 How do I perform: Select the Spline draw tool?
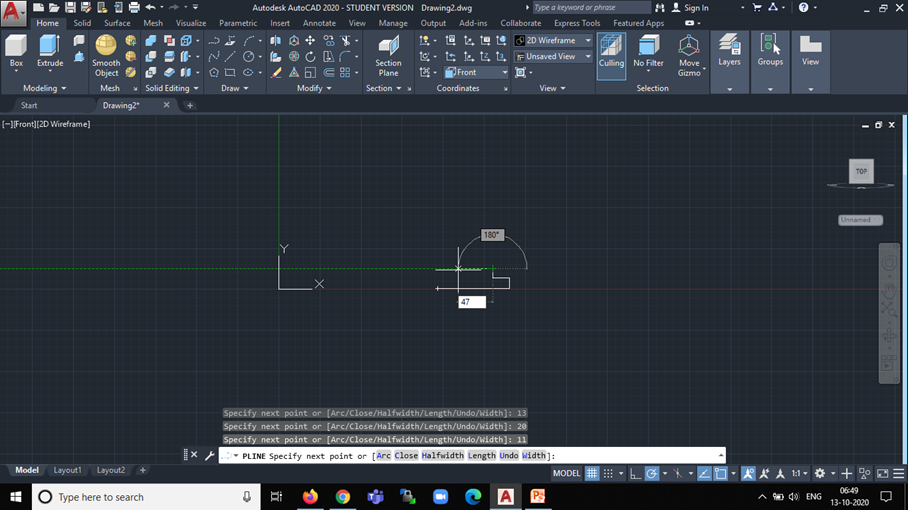coord(214,57)
